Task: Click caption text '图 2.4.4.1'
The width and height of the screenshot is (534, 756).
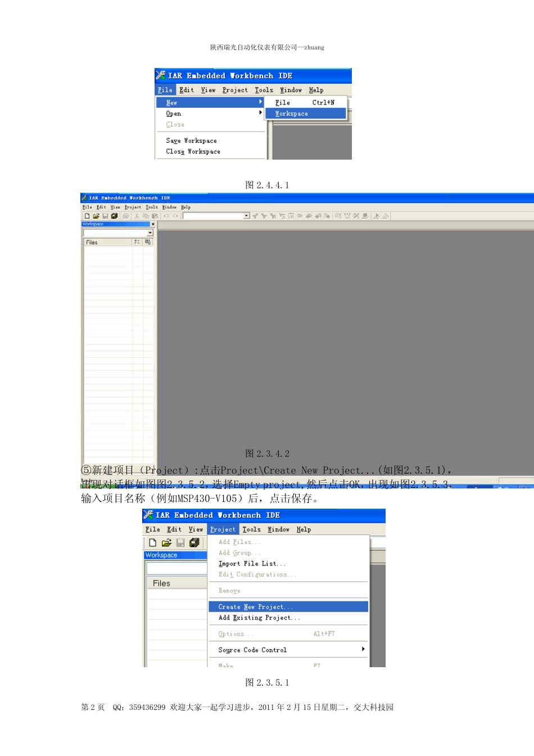Action: point(267,185)
